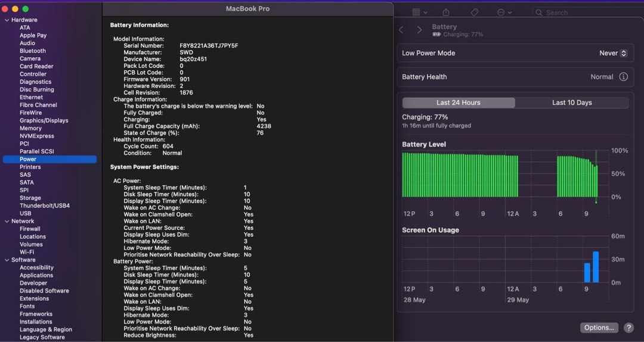Select Disabled Software in sidebar
This screenshot has width=644, height=342.
click(44, 291)
